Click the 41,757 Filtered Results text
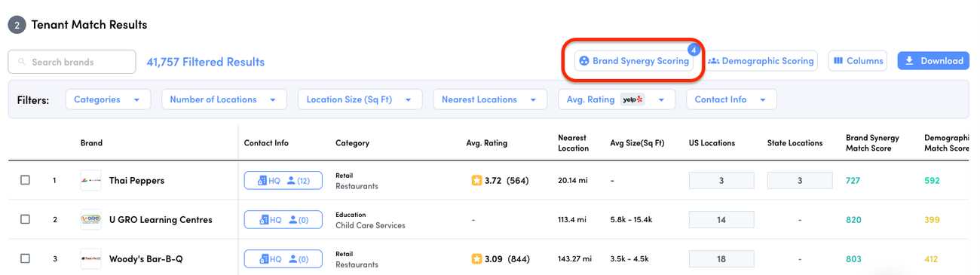This screenshot has width=980, height=275. click(205, 62)
